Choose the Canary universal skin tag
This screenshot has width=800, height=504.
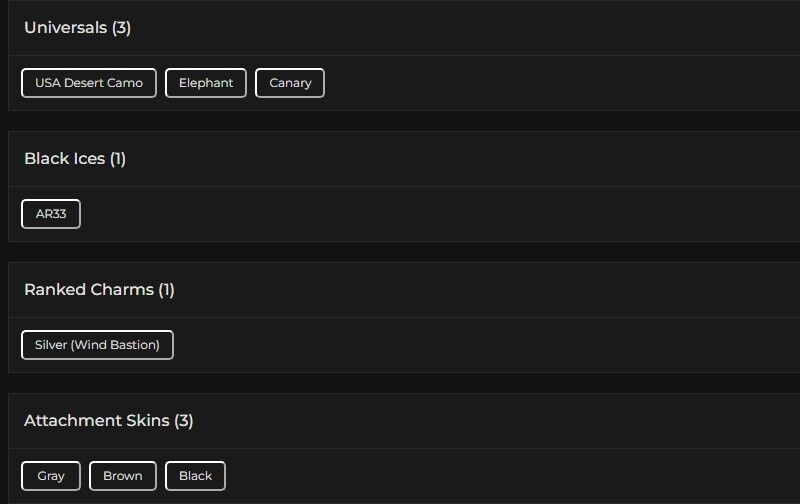pyautogui.click(x=290, y=83)
